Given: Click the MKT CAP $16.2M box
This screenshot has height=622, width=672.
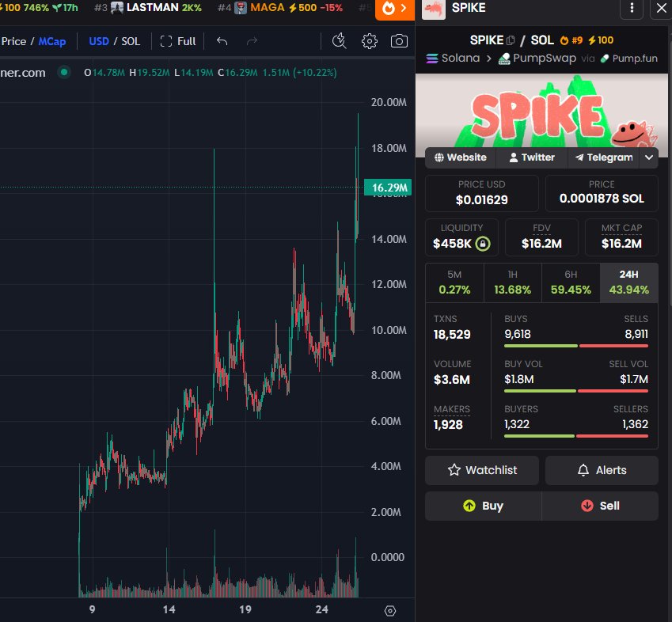Looking at the screenshot, I should click(621, 237).
